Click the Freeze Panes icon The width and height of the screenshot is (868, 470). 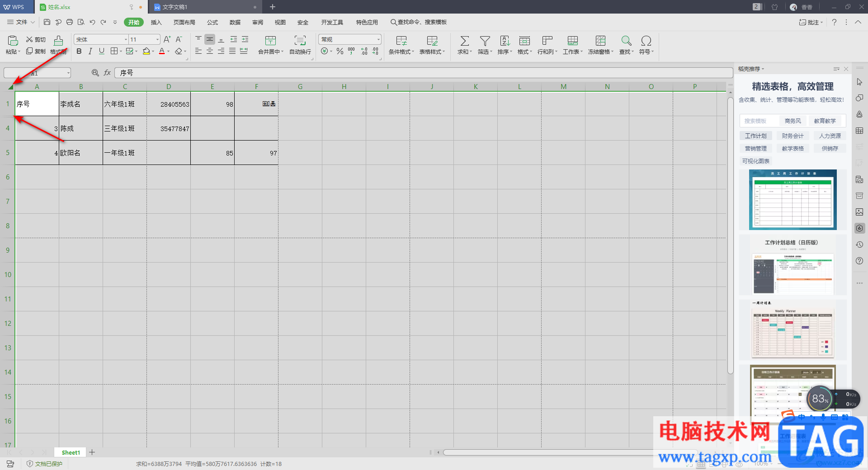[600, 41]
